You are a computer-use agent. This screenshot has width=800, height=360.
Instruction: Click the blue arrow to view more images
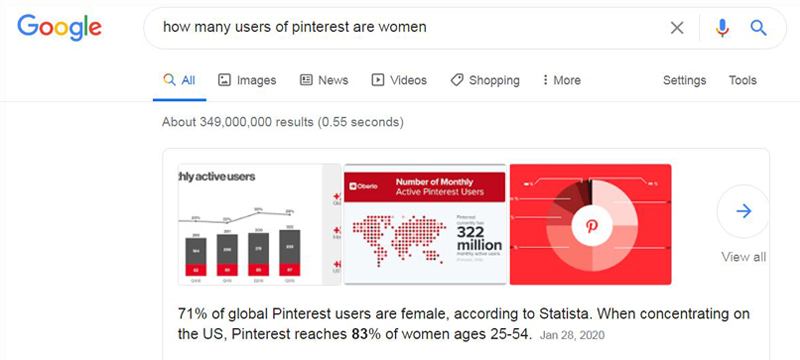[744, 211]
